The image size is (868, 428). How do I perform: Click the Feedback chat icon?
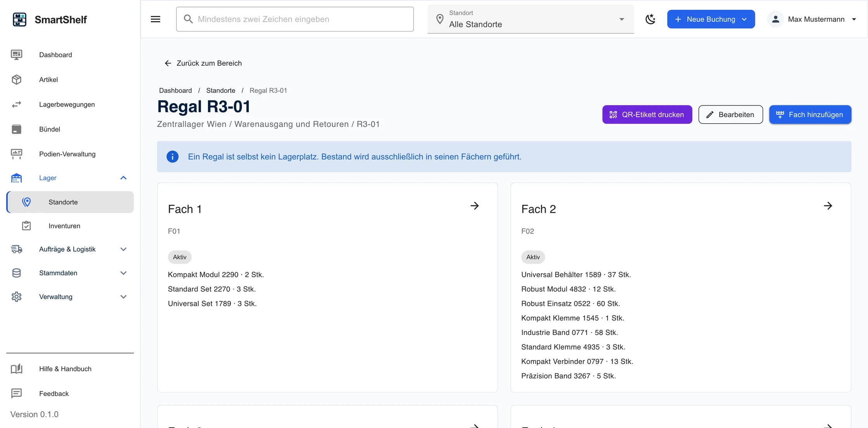pos(17,393)
